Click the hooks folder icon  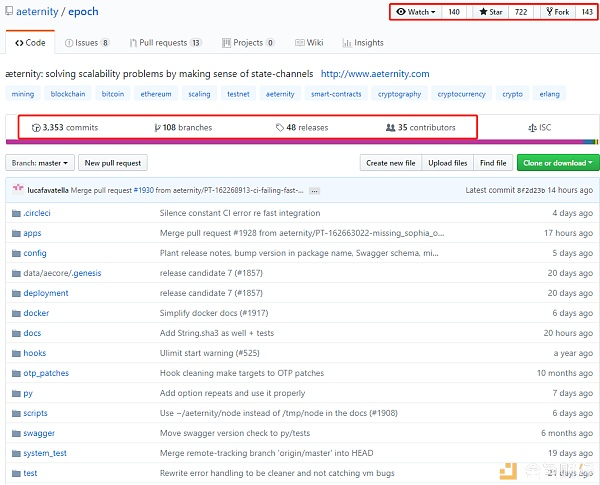16,353
